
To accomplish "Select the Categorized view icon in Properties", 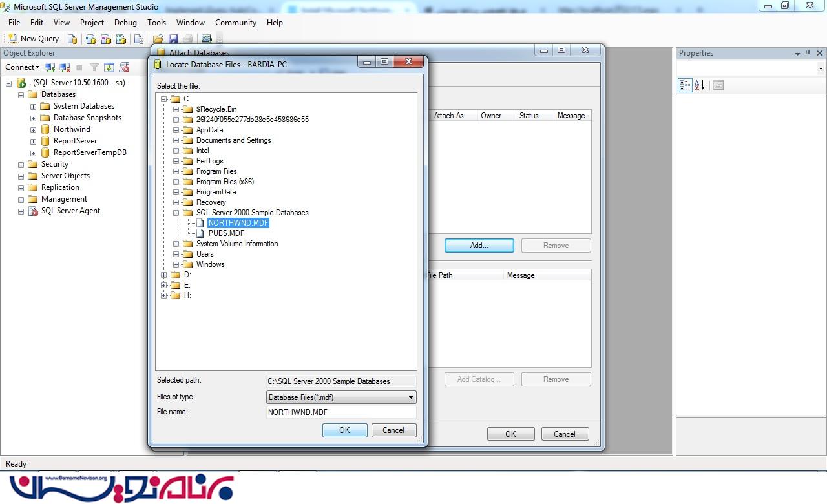I will point(685,85).
